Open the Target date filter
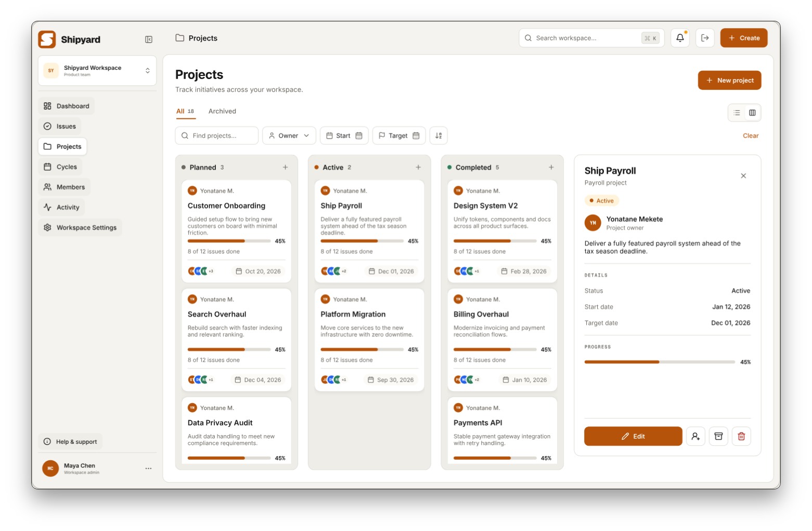The image size is (812, 531). tap(399, 136)
